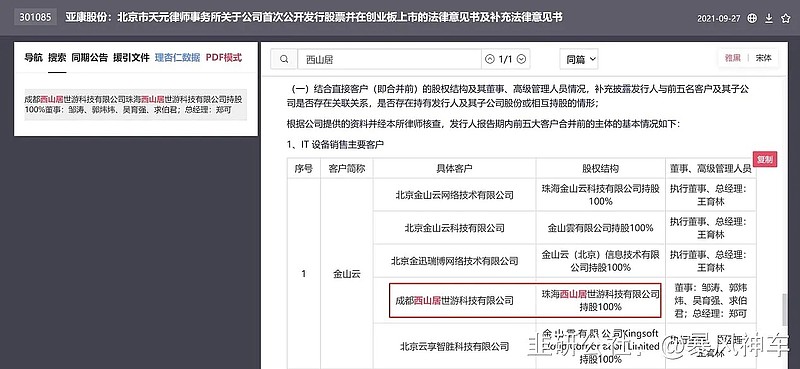
Task: Click the date 2021-09-27
Action: point(719,18)
